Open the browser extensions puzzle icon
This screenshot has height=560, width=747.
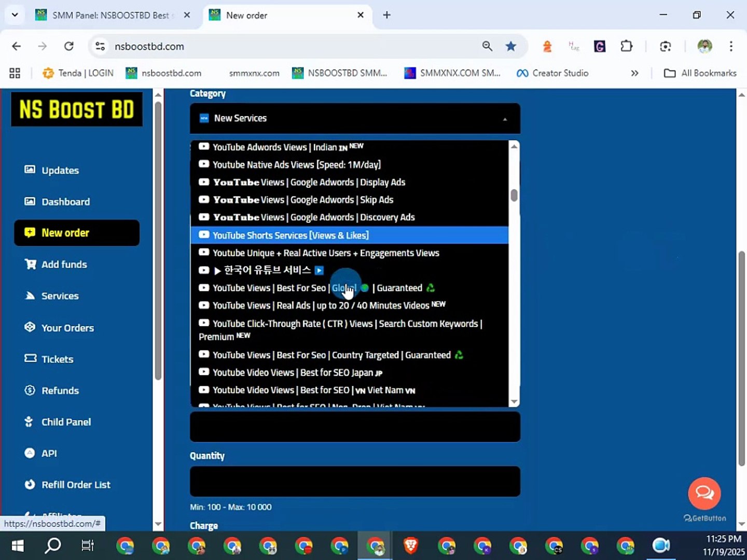pos(627,46)
